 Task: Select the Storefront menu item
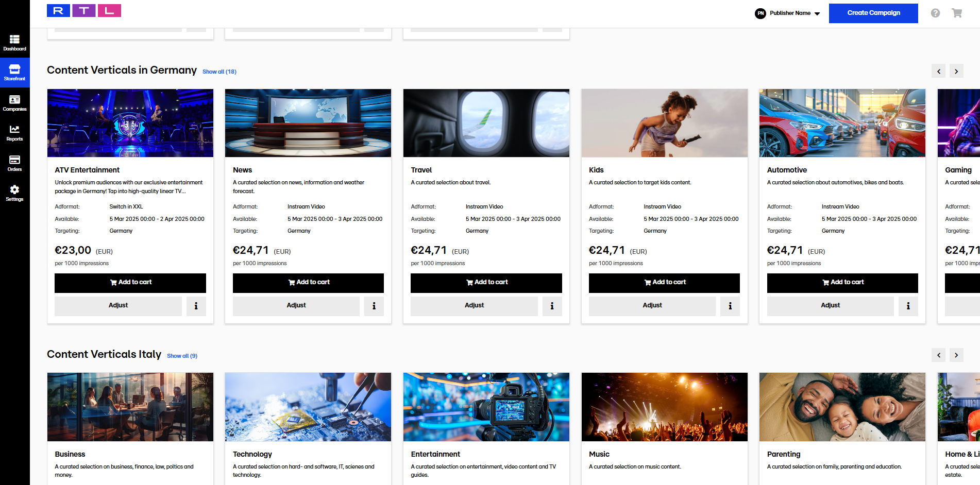(14, 73)
